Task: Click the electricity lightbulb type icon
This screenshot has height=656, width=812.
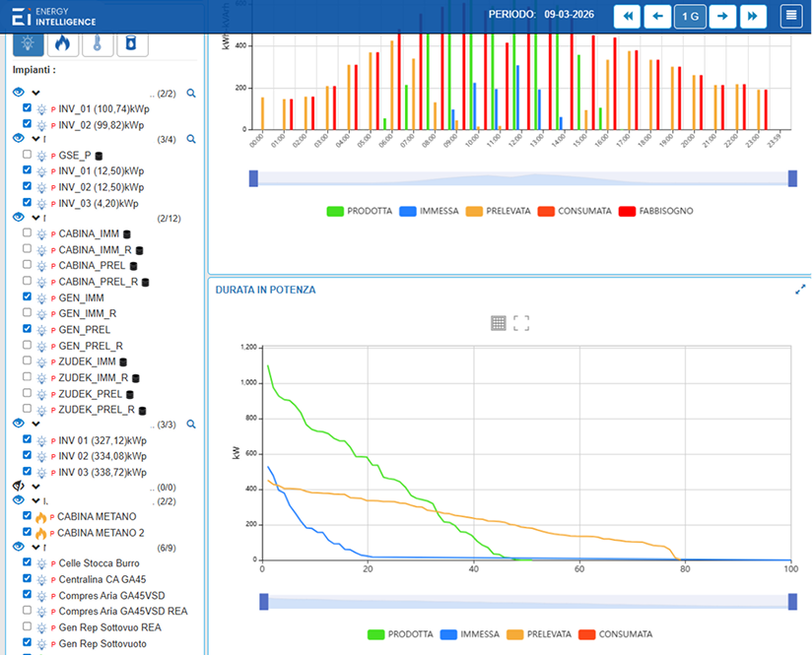Action: coord(29,43)
